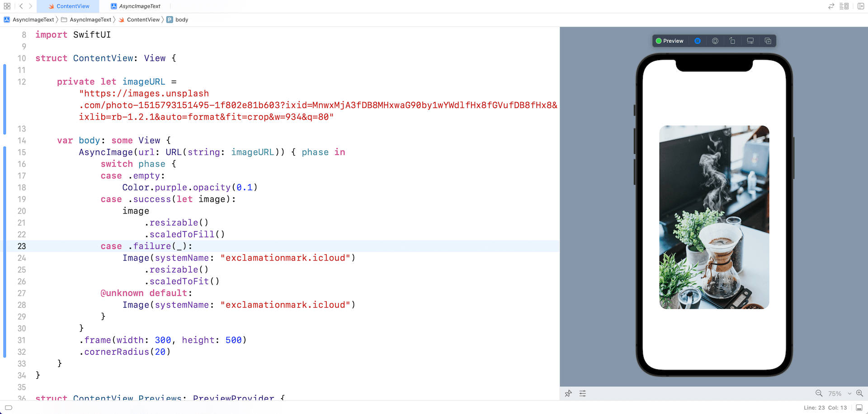
Task: Open canvas adjustment sliders icon
Action: coord(583,393)
